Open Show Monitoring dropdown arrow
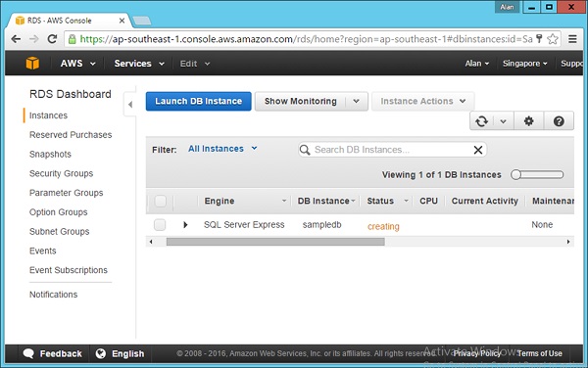The height and width of the screenshot is (368, 588). tap(357, 101)
